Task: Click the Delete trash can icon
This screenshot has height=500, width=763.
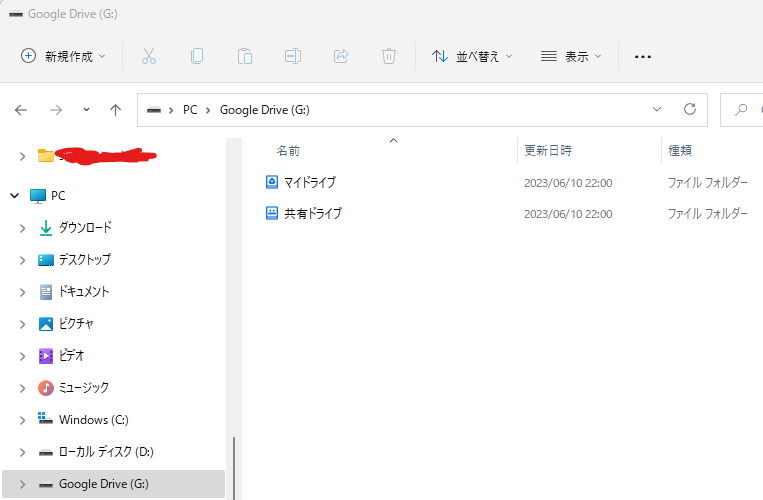Action: point(389,56)
